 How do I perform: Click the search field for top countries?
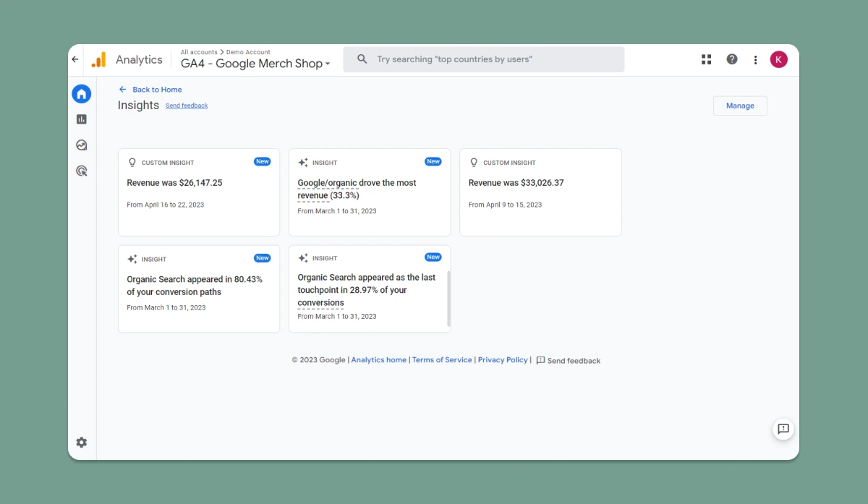(484, 59)
